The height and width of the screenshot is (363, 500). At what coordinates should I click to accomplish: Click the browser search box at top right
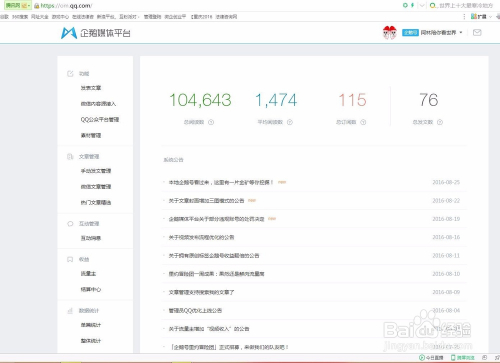coord(465,6)
